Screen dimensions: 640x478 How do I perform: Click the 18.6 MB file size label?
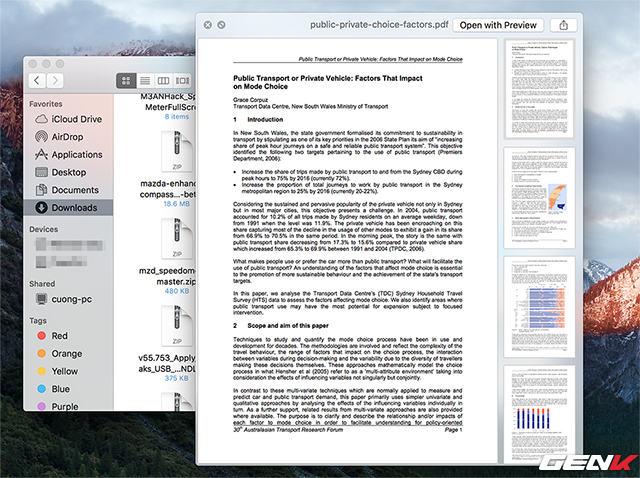pos(177,204)
